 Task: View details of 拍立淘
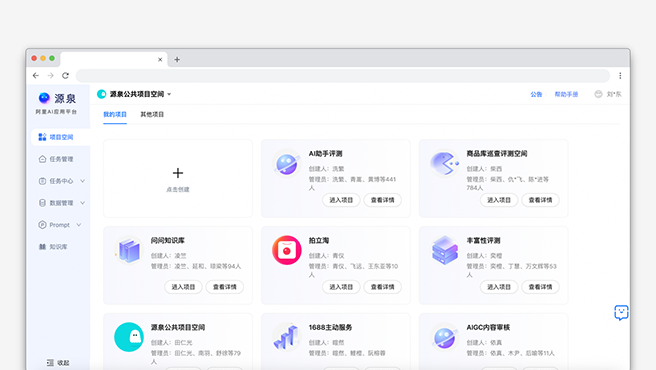pyautogui.click(x=383, y=287)
